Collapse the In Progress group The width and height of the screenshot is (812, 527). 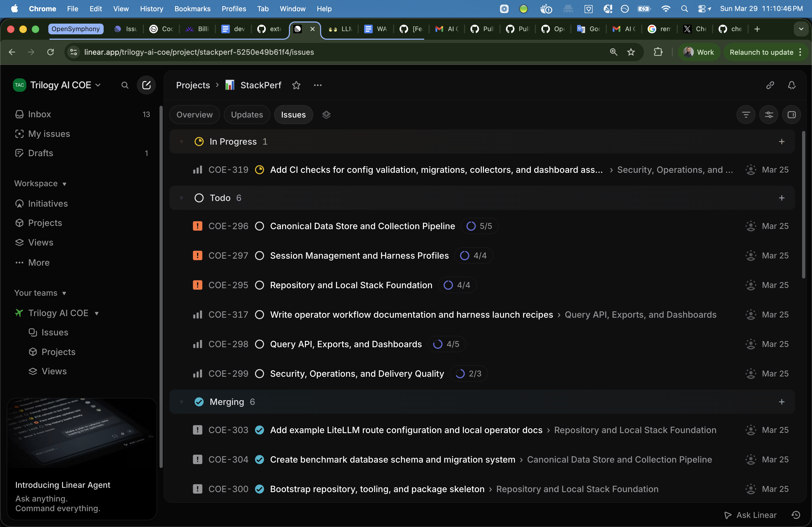pyautogui.click(x=182, y=142)
